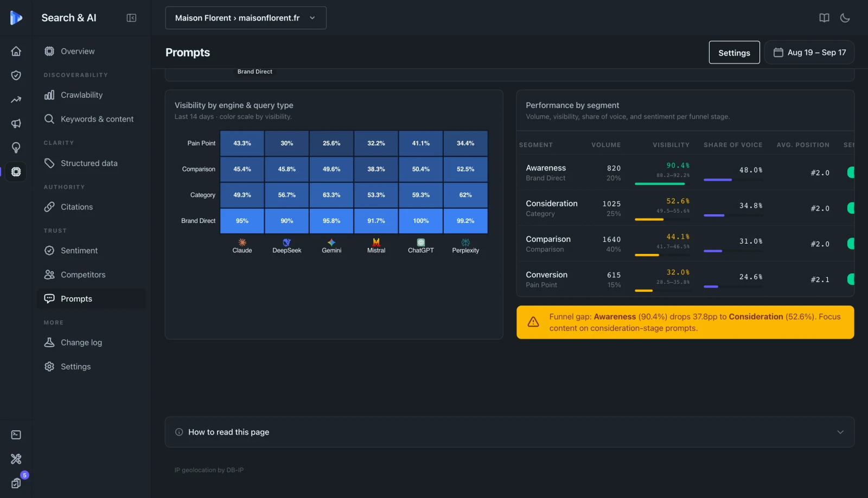Open the tools wrench icon in rail
Screen dimensions: 868x498
16,459
